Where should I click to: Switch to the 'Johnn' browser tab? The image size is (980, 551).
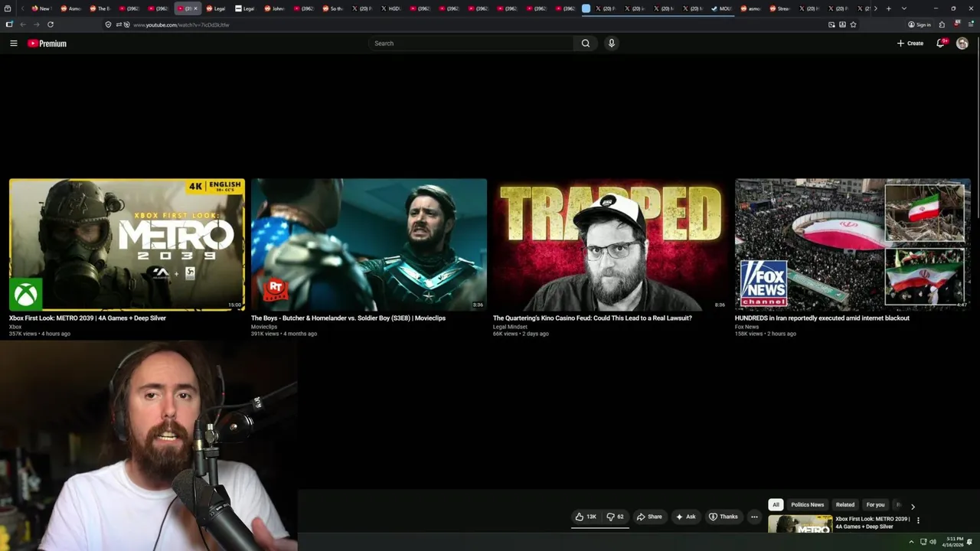(x=275, y=8)
